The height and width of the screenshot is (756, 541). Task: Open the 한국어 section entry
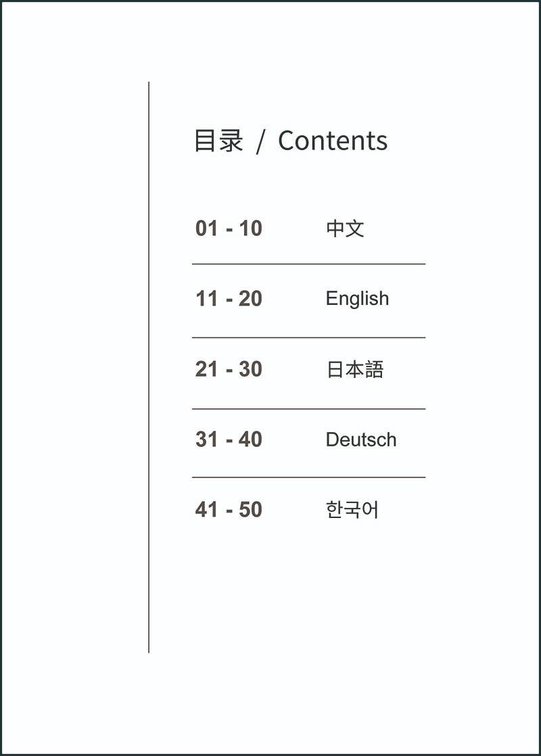352,510
